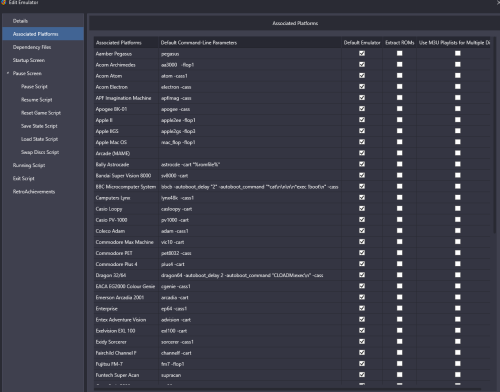Sort by Associated Platforms column header
The height and width of the screenshot is (392, 500).
click(126, 43)
